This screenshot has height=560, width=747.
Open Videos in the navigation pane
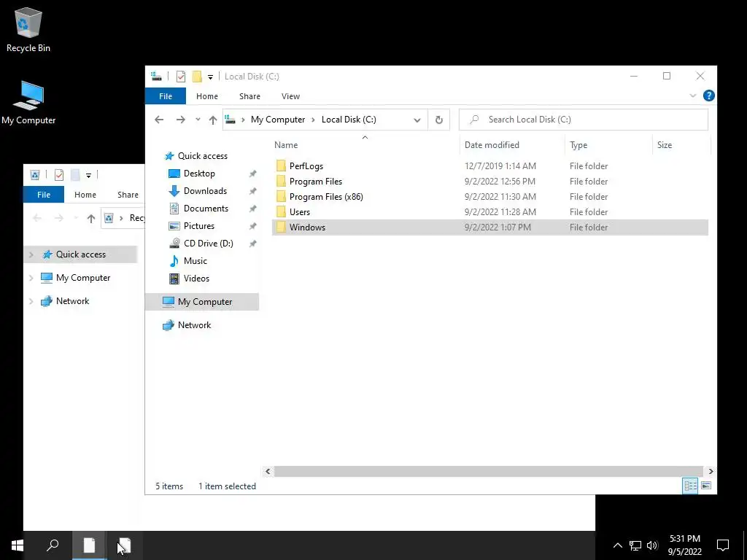tap(196, 278)
